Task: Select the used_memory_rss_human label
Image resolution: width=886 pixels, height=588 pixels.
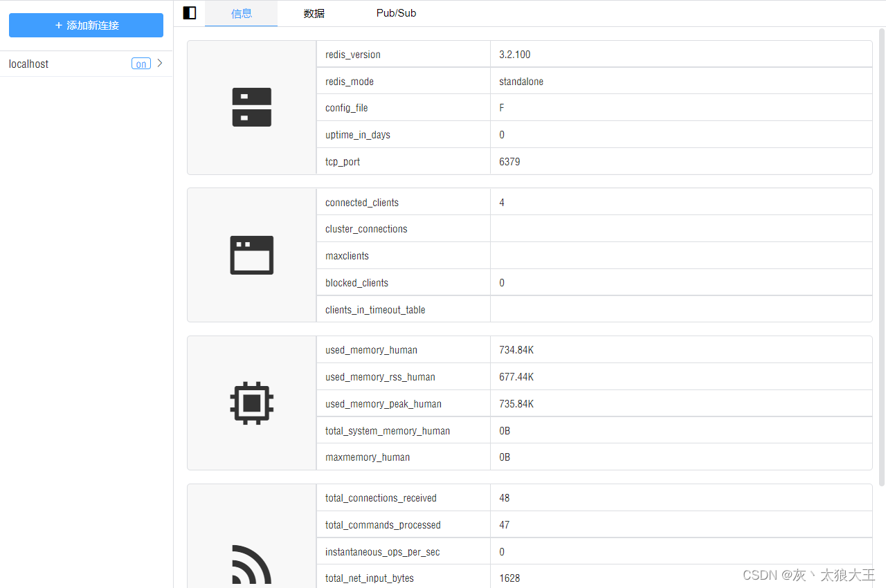Action: [x=380, y=377]
